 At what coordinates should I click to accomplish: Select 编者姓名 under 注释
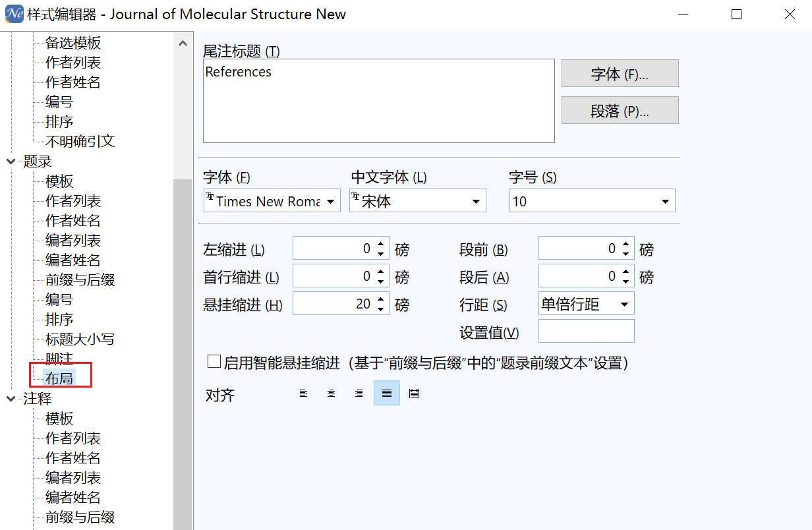(73, 497)
